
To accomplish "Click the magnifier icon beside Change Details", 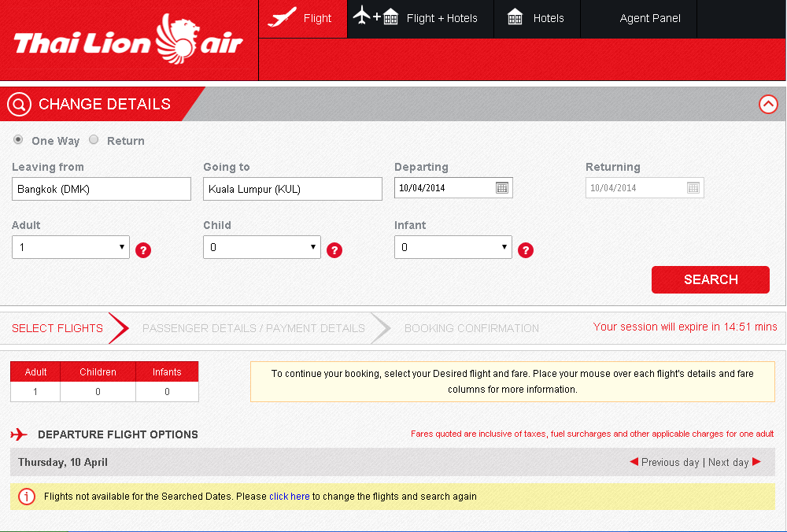I will point(19,105).
